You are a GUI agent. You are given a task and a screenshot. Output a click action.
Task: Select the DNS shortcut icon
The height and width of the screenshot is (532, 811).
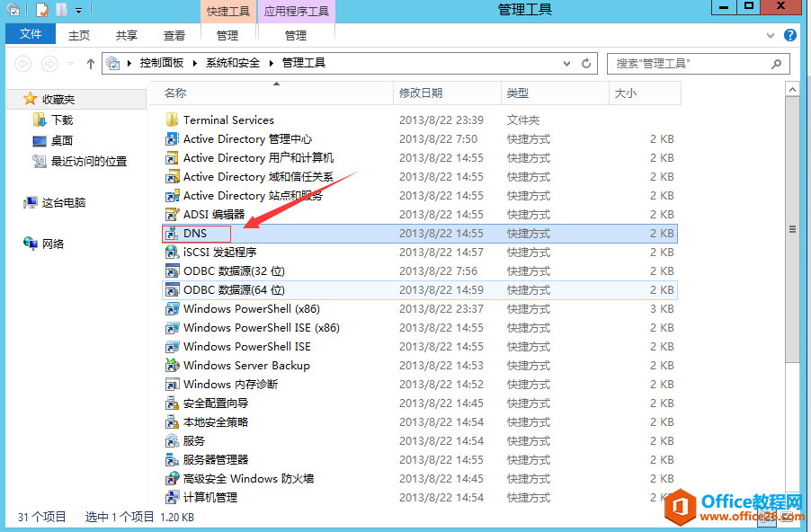click(x=172, y=233)
